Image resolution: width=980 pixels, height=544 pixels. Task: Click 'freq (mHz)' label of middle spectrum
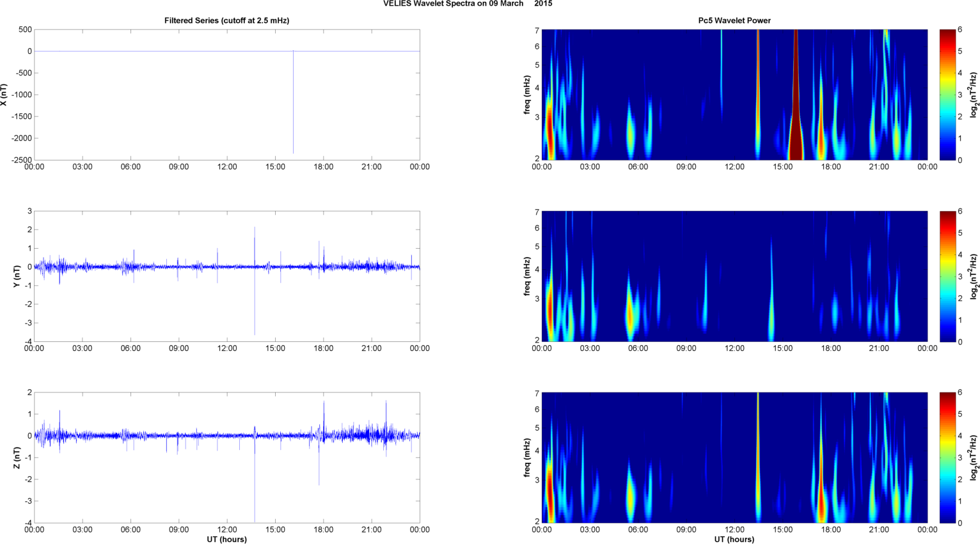tap(526, 276)
